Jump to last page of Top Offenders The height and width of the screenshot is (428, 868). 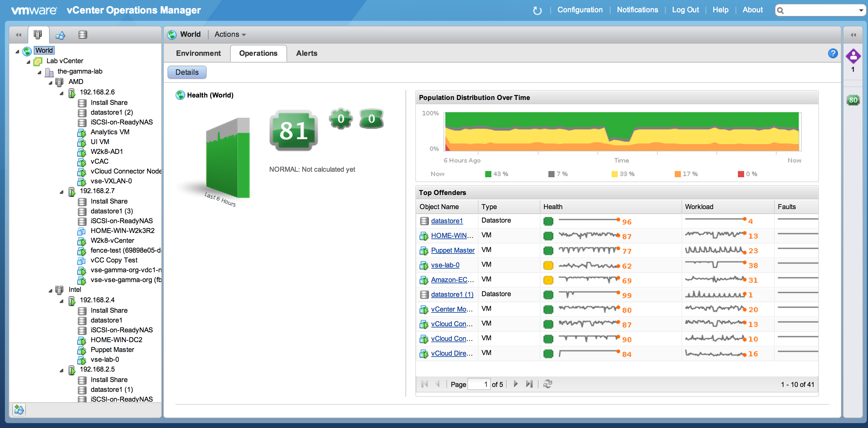pos(529,384)
